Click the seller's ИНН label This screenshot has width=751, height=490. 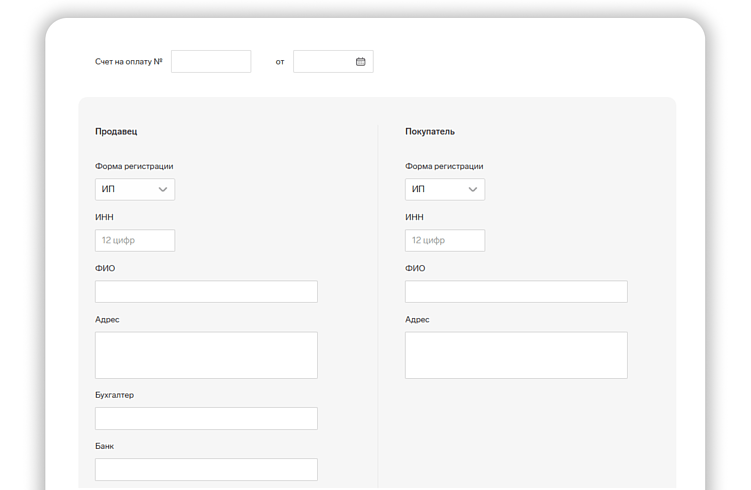coord(104,217)
